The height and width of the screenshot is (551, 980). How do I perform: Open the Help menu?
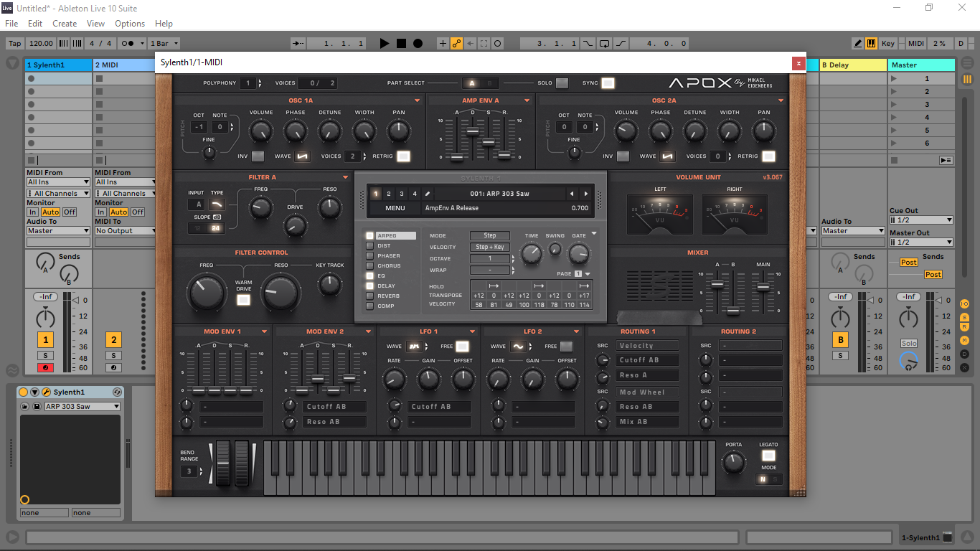(x=164, y=24)
